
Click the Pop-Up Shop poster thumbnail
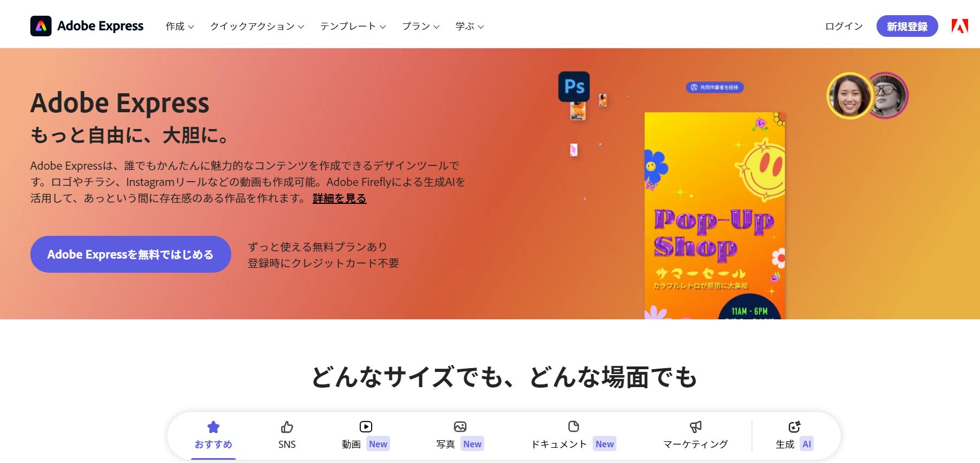click(715, 216)
